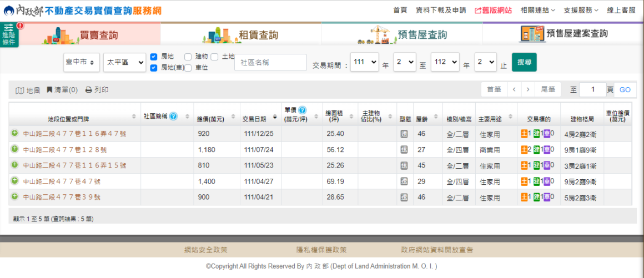Check the 土地 checkbox

pyautogui.click(x=214, y=56)
